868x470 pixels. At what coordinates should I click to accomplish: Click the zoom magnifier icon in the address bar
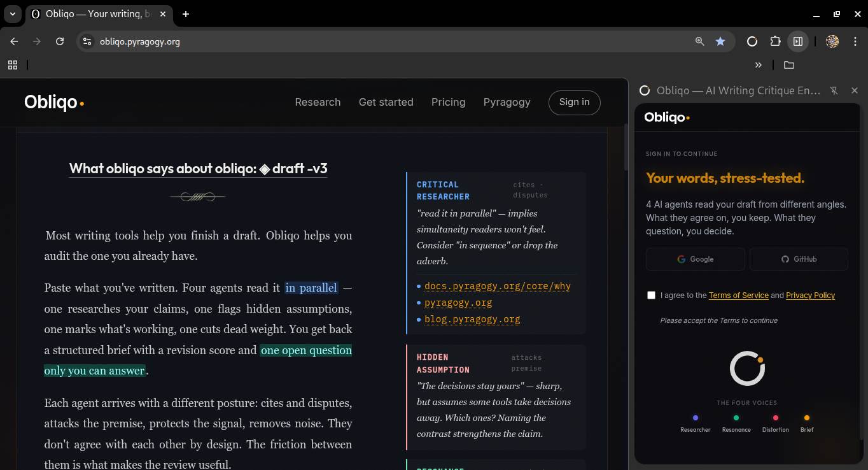pyautogui.click(x=700, y=41)
